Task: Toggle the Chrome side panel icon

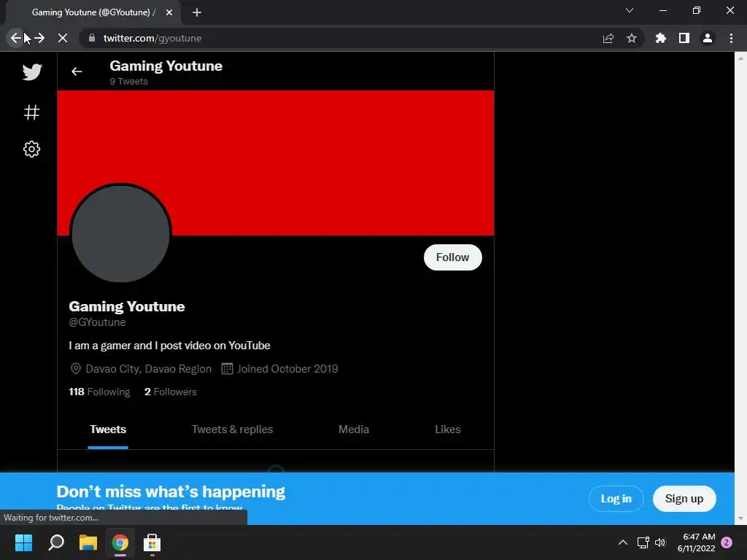Action: point(684,38)
